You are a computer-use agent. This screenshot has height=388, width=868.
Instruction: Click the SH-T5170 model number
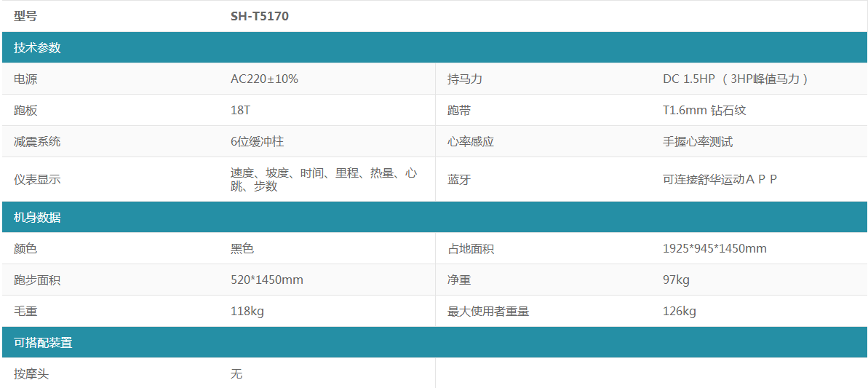260,16
